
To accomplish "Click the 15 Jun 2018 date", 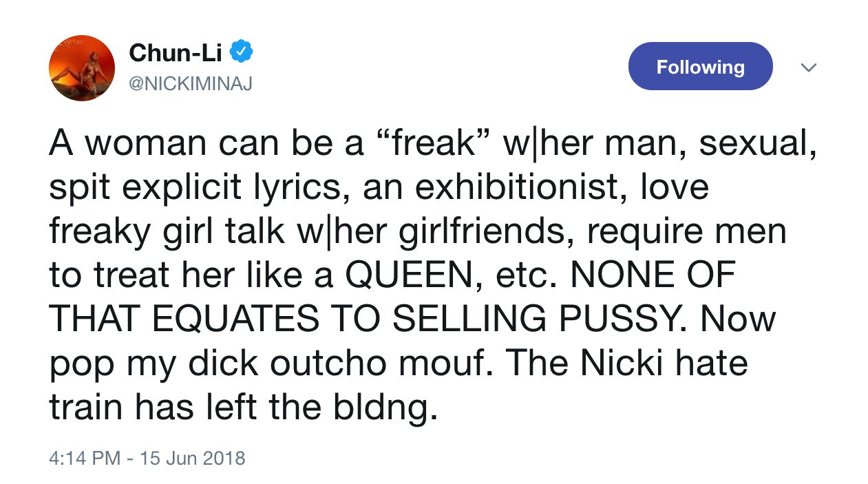I will 192,458.
